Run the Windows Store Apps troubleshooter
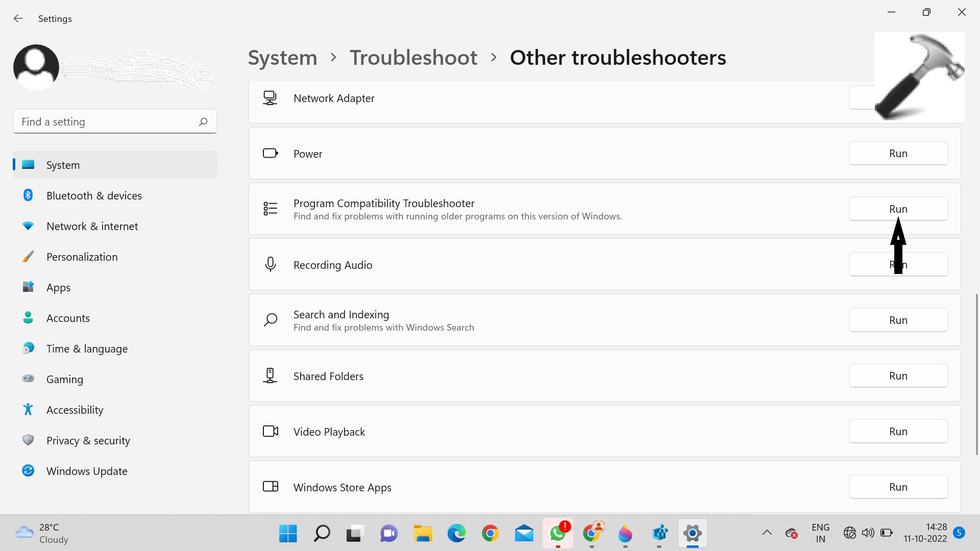This screenshot has width=980, height=551. point(898,487)
